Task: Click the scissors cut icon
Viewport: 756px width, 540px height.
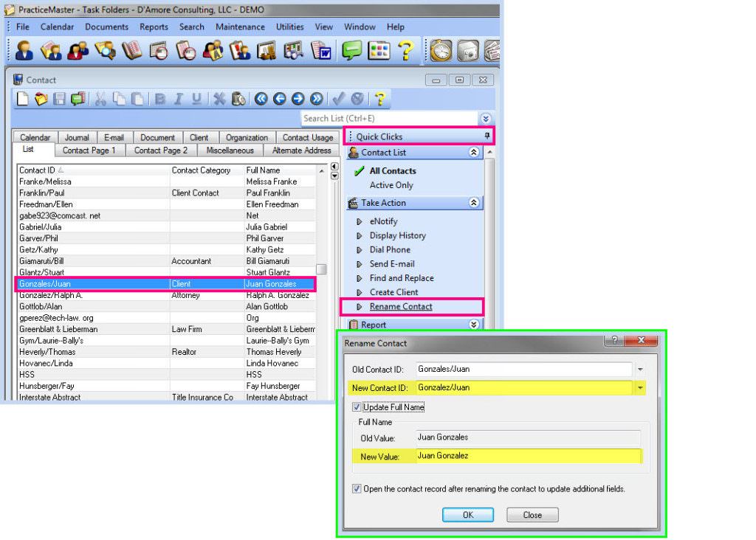Action: (x=100, y=99)
